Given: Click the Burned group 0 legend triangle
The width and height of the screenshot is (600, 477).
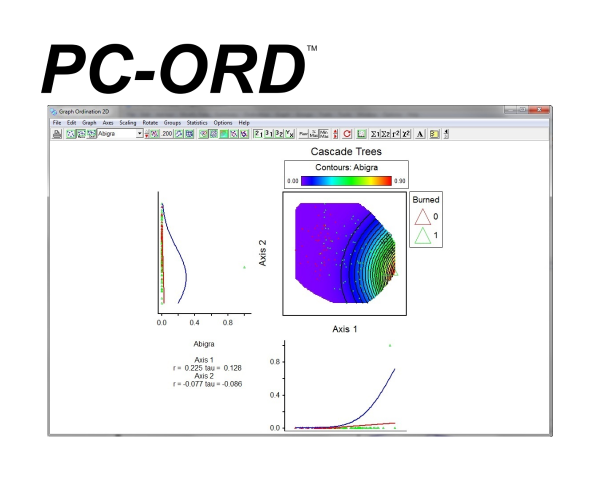Looking at the screenshot, I should click(422, 217).
